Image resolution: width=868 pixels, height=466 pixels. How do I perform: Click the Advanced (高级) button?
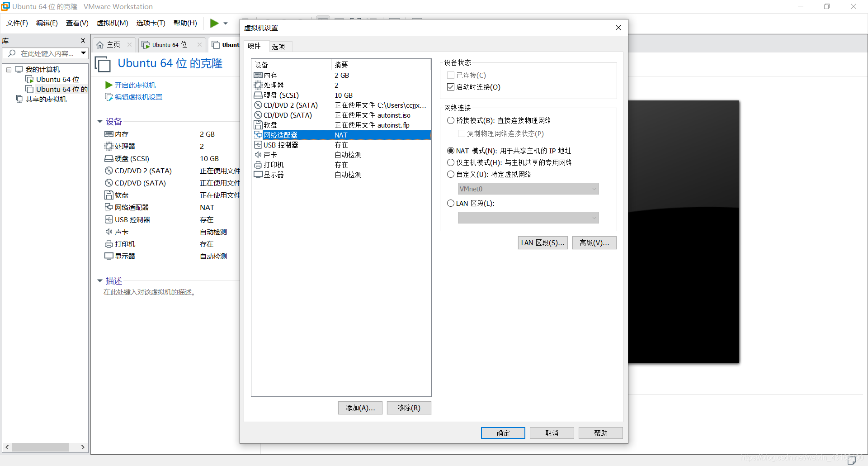pyautogui.click(x=594, y=243)
